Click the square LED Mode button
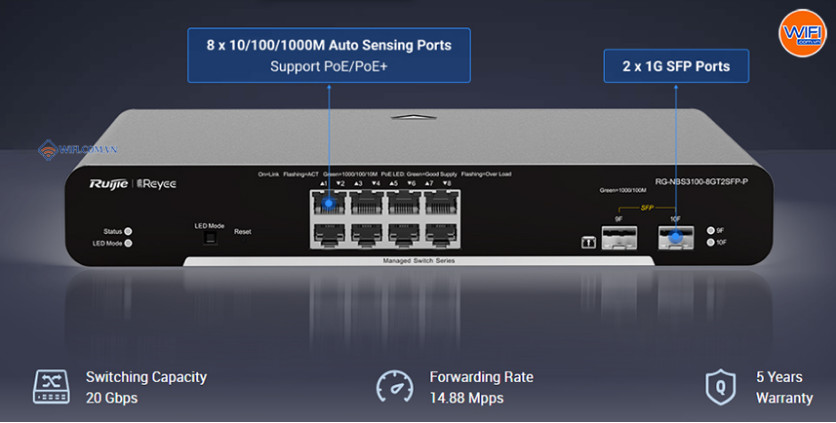The width and height of the screenshot is (836, 423). pyautogui.click(x=210, y=238)
